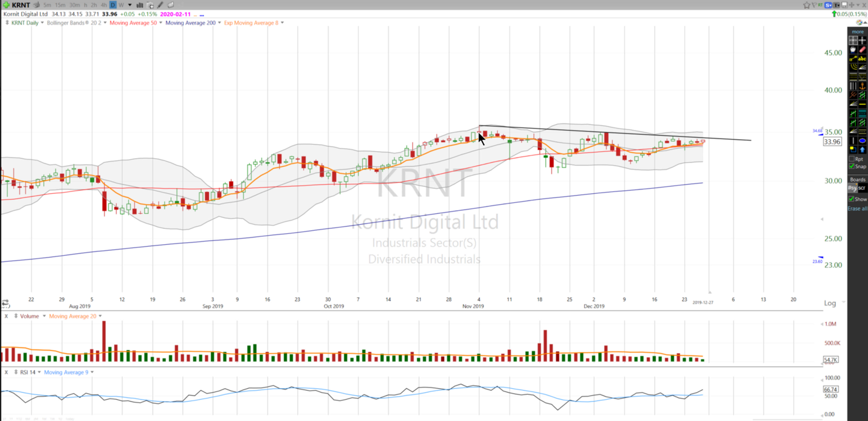Select the 30m timeframe
The width and height of the screenshot is (868, 421).
[75, 5]
